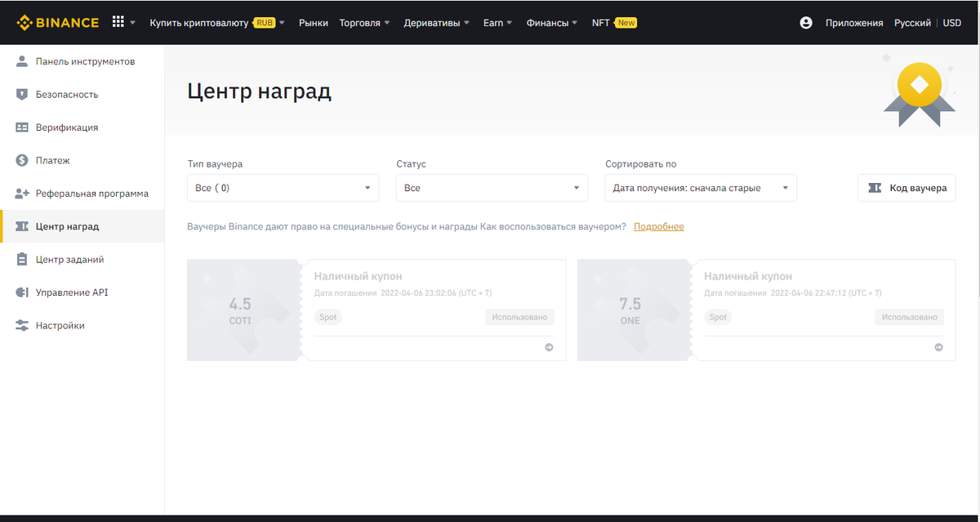
Task: Click the arrow icon on ONE coupon
Action: pos(939,347)
